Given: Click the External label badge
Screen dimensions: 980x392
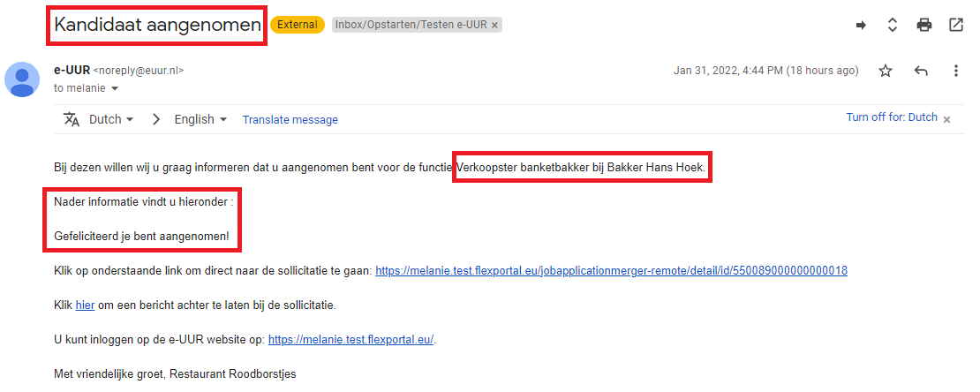Looking at the screenshot, I should 298,25.
